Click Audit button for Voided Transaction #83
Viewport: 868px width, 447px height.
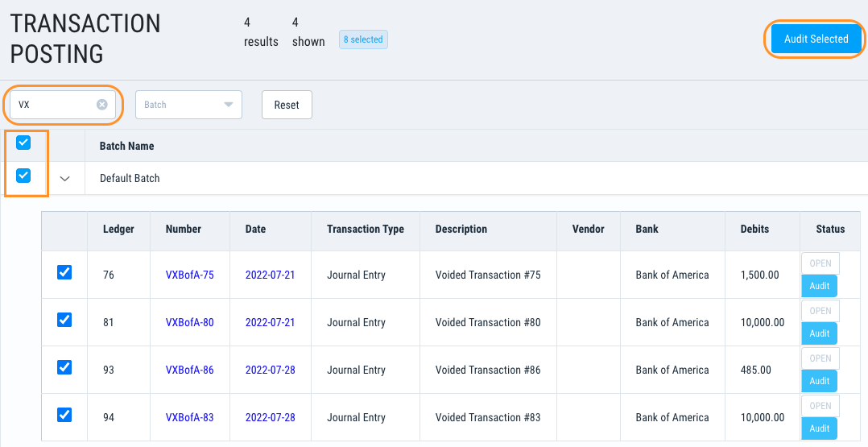pos(820,428)
